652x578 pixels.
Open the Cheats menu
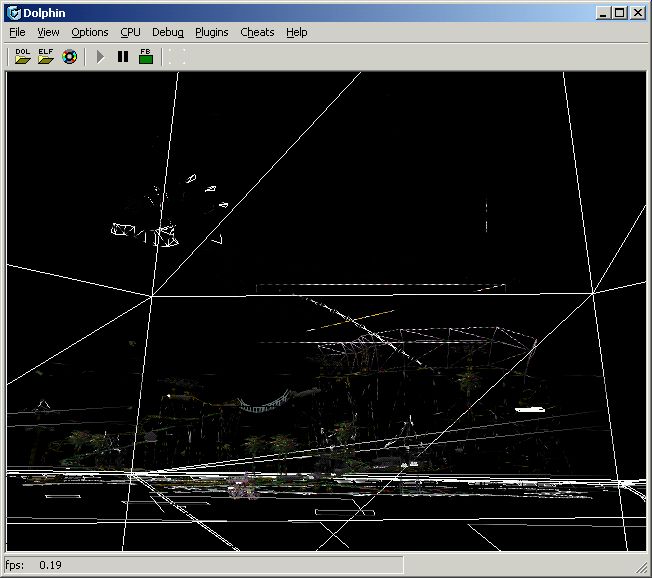[x=257, y=32]
